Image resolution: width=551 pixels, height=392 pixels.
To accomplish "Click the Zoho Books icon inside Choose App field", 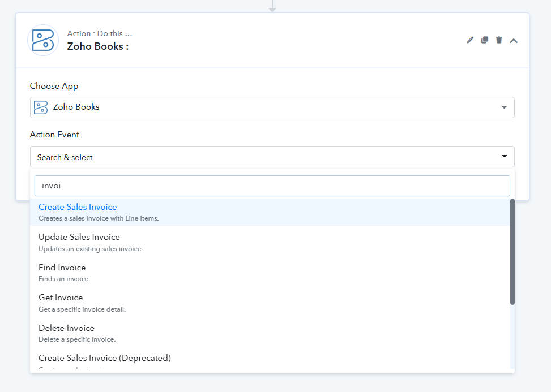I will (x=41, y=107).
